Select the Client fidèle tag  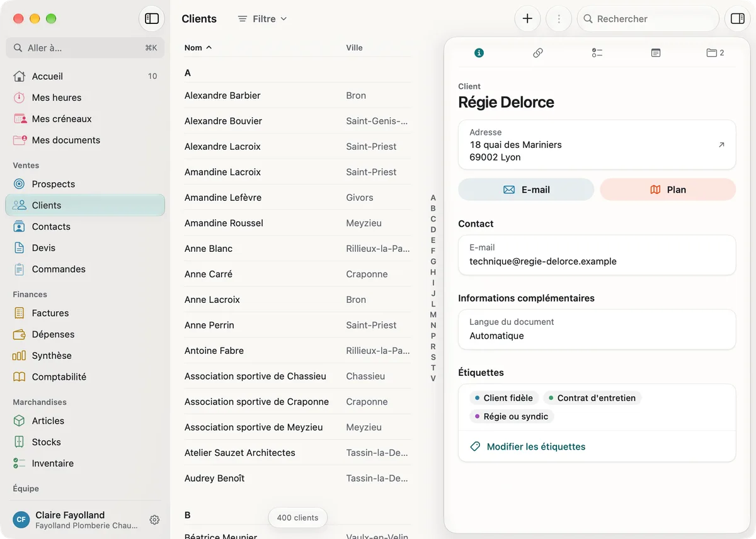click(504, 398)
